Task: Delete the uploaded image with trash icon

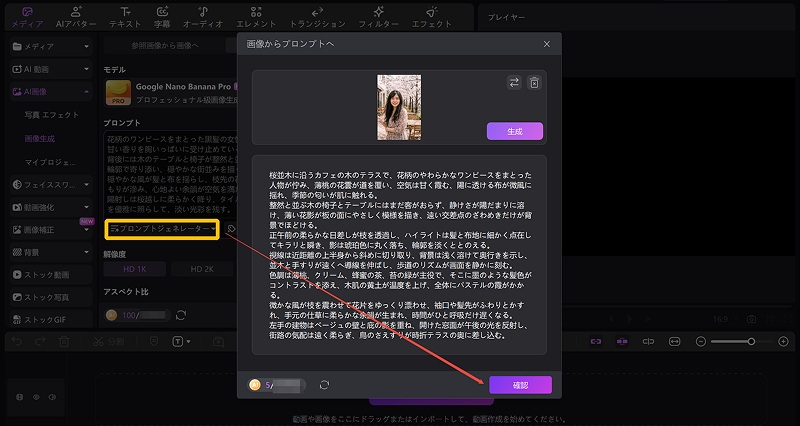Action: pos(534,84)
